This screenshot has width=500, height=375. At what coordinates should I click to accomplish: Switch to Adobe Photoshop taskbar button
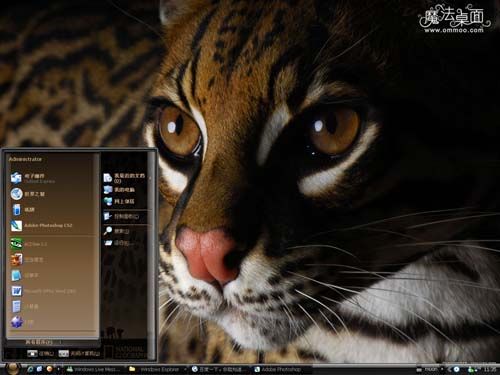[279, 369]
